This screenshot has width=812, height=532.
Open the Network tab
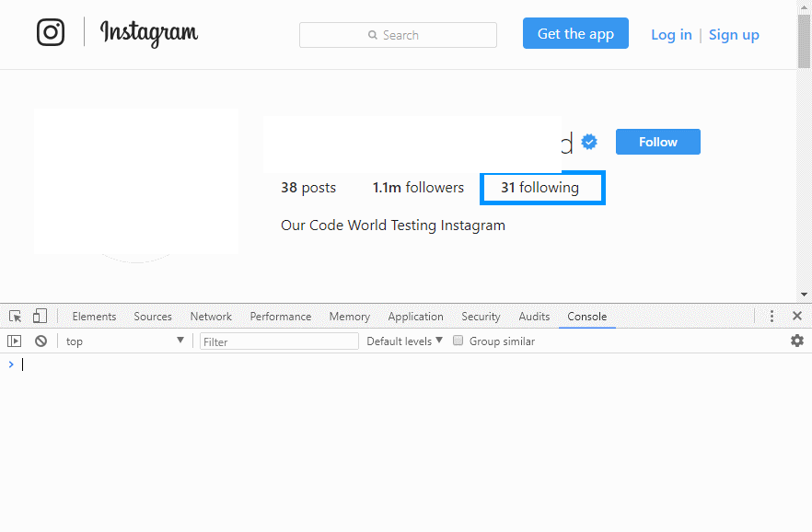click(211, 317)
